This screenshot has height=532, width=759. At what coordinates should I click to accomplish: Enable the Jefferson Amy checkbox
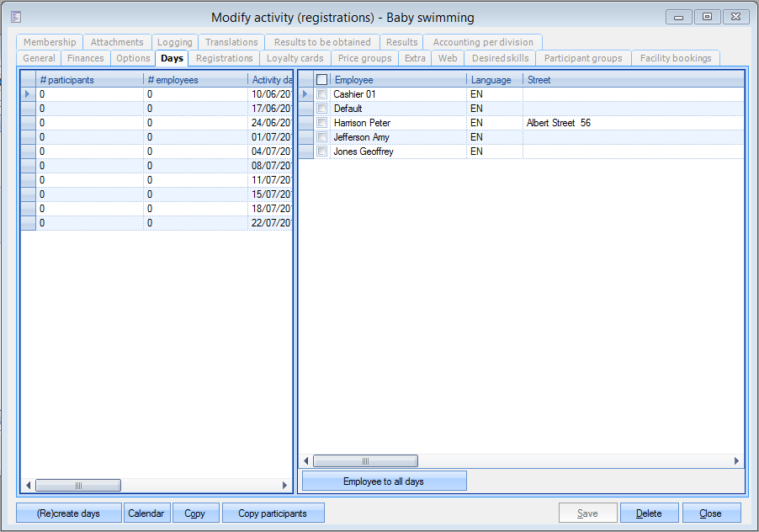[x=321, y=137]
